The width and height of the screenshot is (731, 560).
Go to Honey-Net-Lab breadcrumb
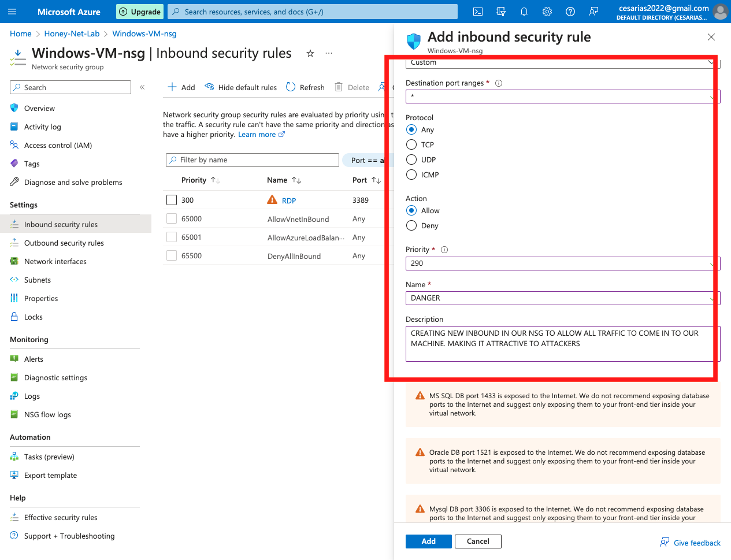click(x=72, y=34)
